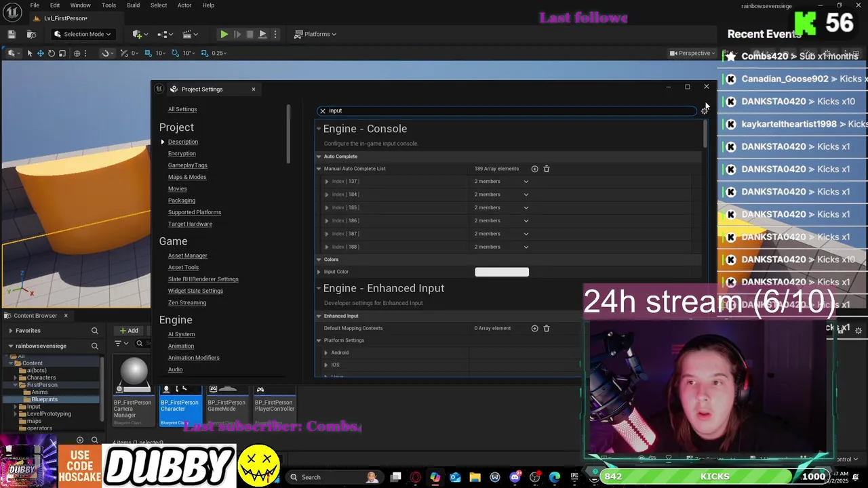Expand Index [186] array element
868x488 pixels.
(327, 221)
